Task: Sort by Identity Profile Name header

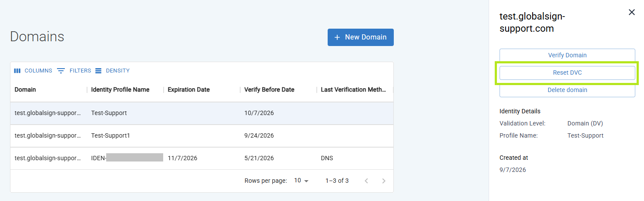Action: coord(120,90)
